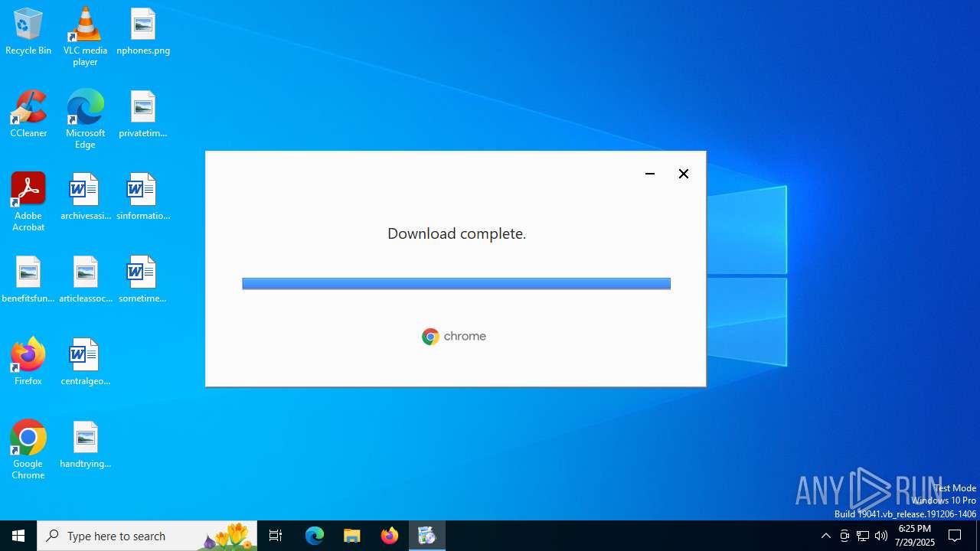Image resolution: width=980 pixels, height=551 pixels.
Task: Open Task View on the taskbar
Action: tap(276, 536)
